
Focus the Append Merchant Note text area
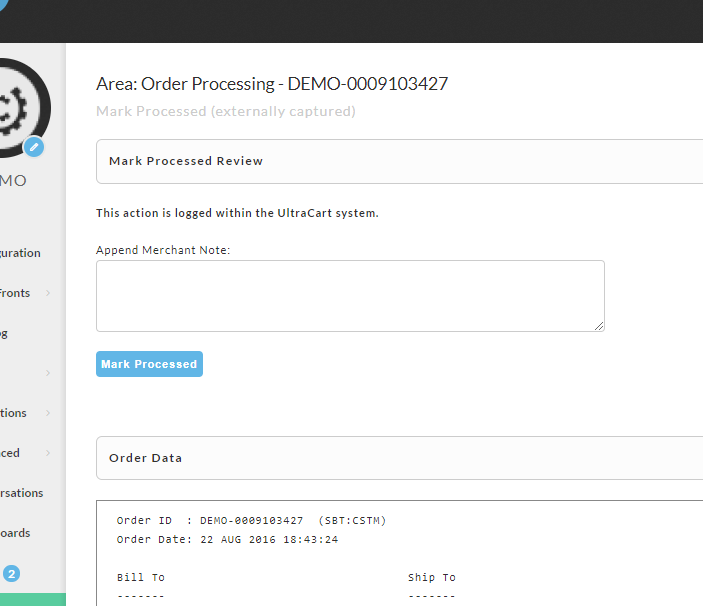[x=350, y=296]
